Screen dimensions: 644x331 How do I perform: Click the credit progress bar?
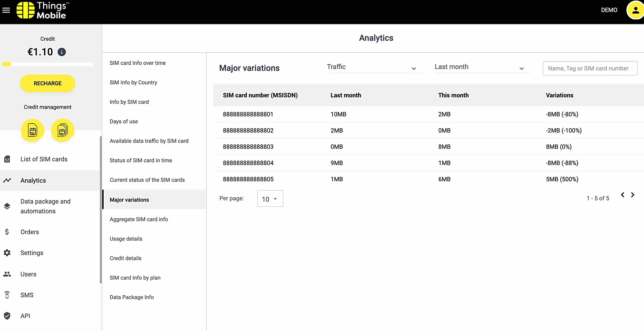tap(48, 64)
